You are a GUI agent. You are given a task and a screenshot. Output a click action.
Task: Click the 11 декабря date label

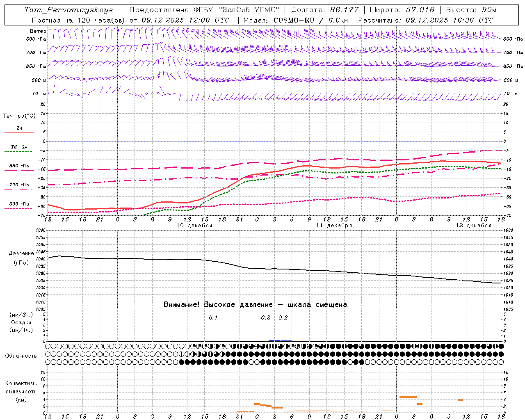coord(333,226)
